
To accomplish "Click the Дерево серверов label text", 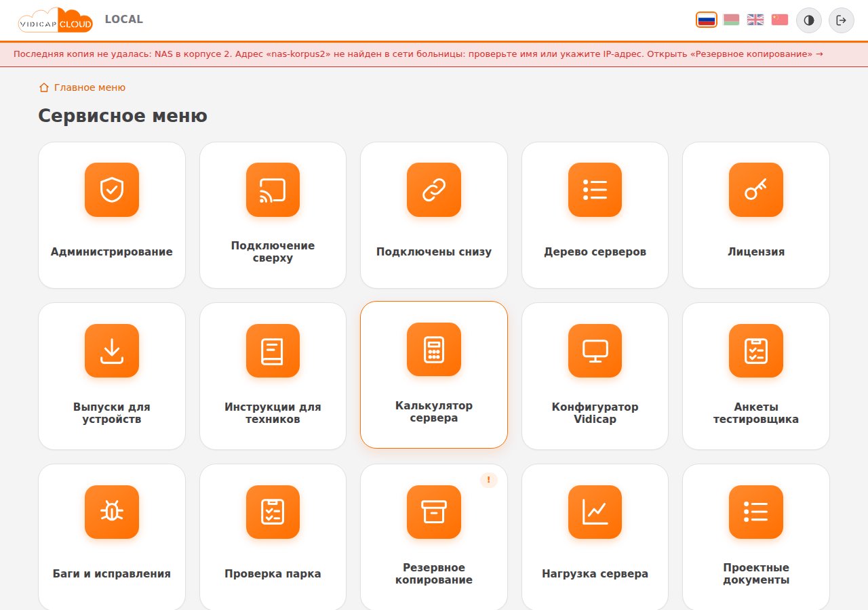I will [x=595, y=251].
